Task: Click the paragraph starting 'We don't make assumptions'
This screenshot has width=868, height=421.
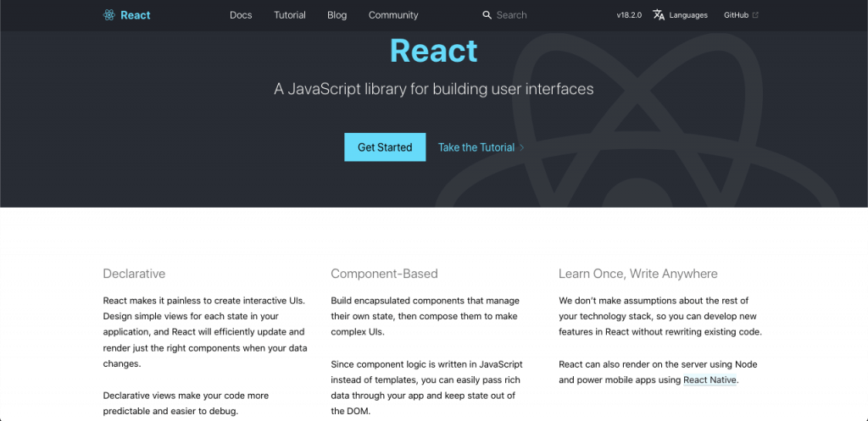Action: point(660,317)
